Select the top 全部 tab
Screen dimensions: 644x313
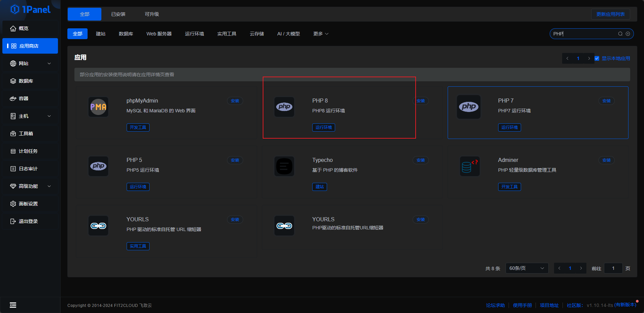click(85, 14)
